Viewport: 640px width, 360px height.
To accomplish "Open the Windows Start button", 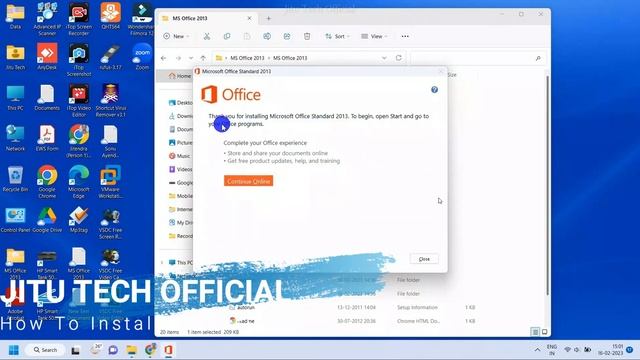I will pyautogui.click(x=14, y=350).
